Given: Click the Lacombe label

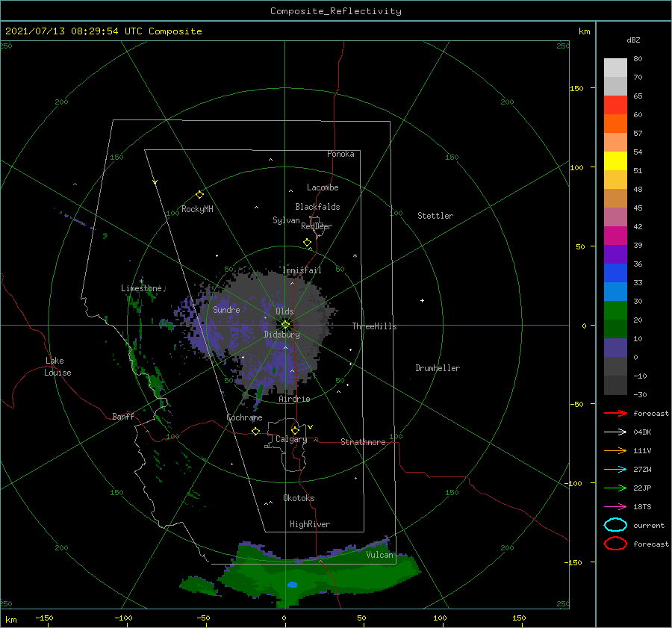Looking at the screenshot, I should click(323, 187).
